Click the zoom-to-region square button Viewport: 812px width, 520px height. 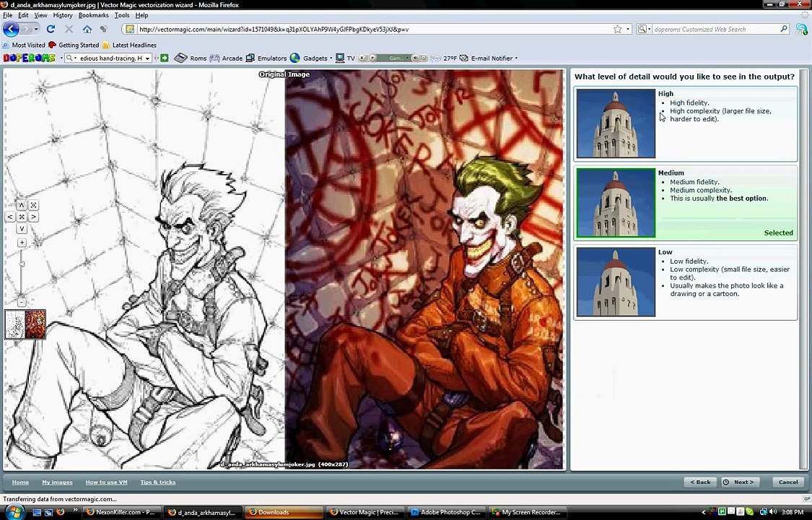[x=33, y=205]
